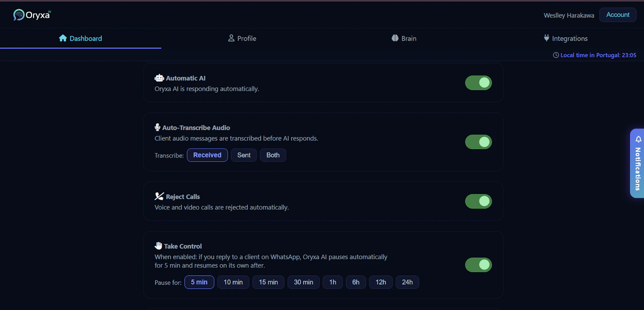This screenshot has height=310, width=644.
Task: Click the Wesliey Harakawa user name
Action: 569,15
